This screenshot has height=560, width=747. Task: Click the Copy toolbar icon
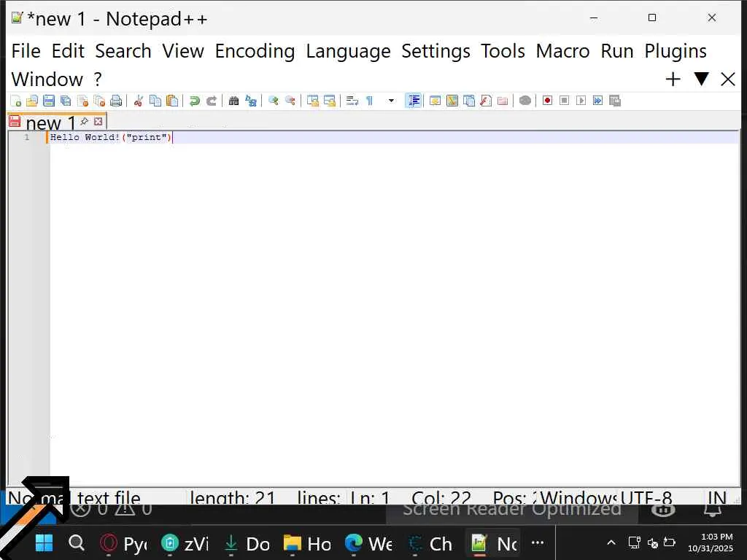[155, 101]
